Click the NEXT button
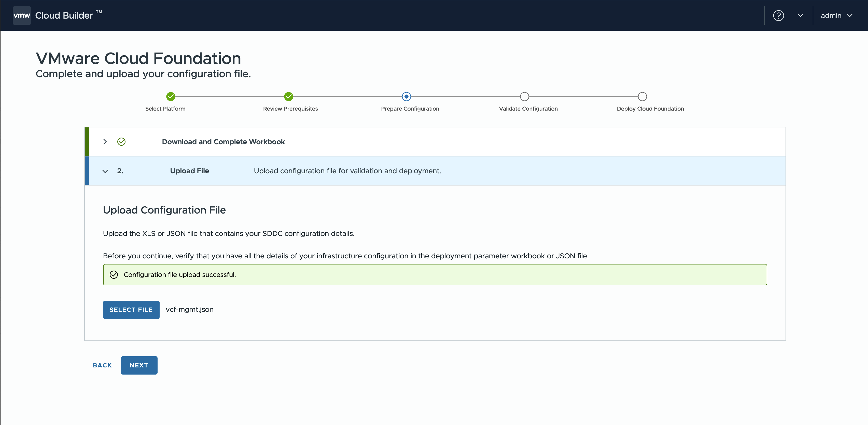Image resolution: width=868 pixels, height=425 pixels. (139, 365)
